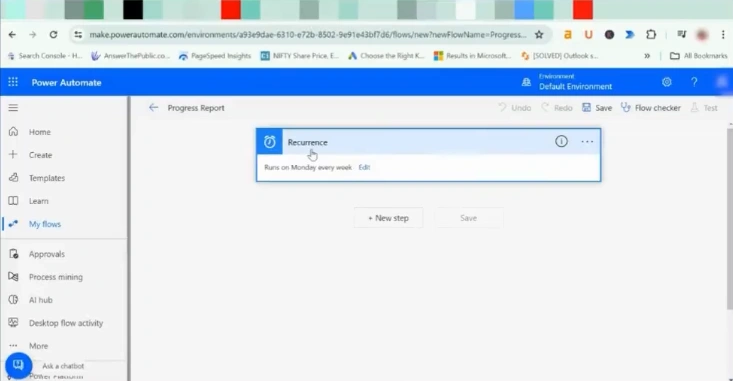Open the browser extensions puzzle icon
733x381 pixels.
point(651,35)
